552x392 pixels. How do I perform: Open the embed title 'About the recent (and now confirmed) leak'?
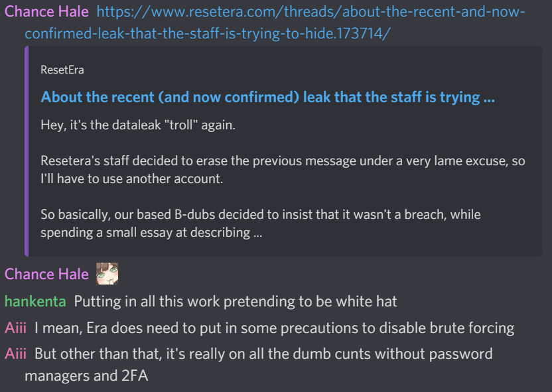coord(267,97)
